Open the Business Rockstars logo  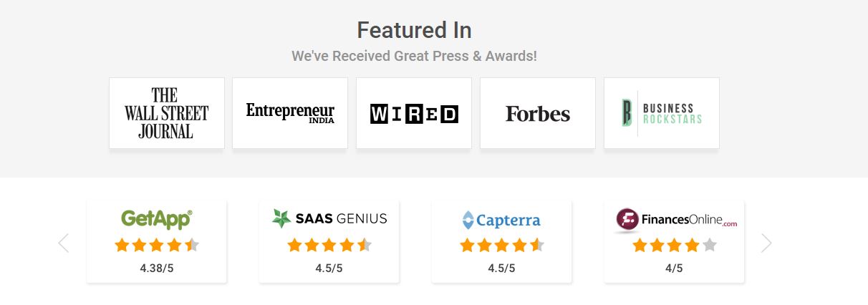coord(662,113)
